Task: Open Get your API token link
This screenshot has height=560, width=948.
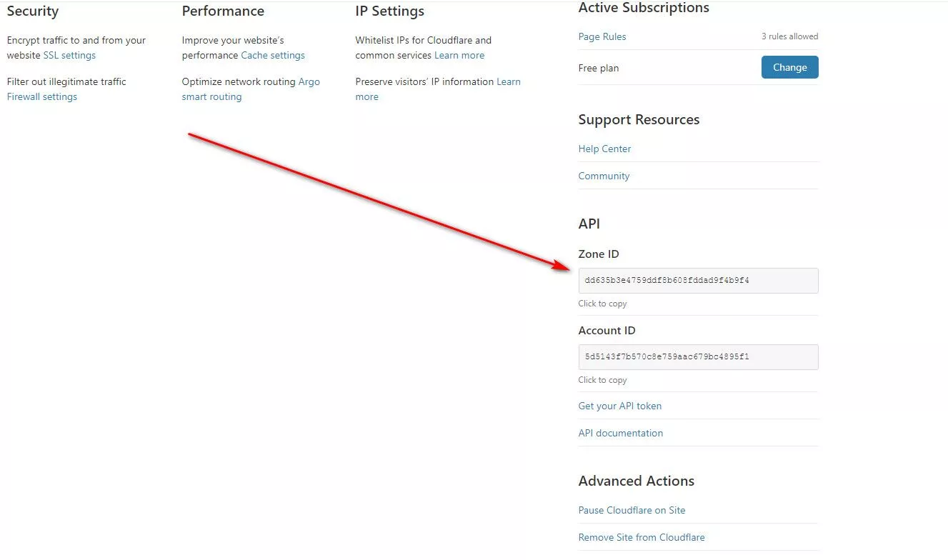Action: [620, 406]
